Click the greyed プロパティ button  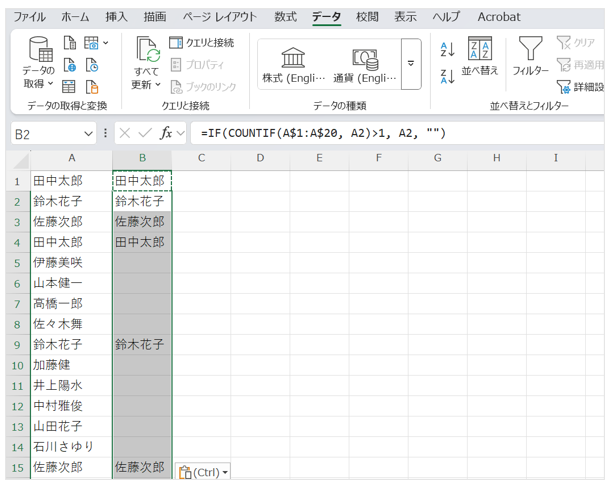pyautogui.click(x=197, y=65)
